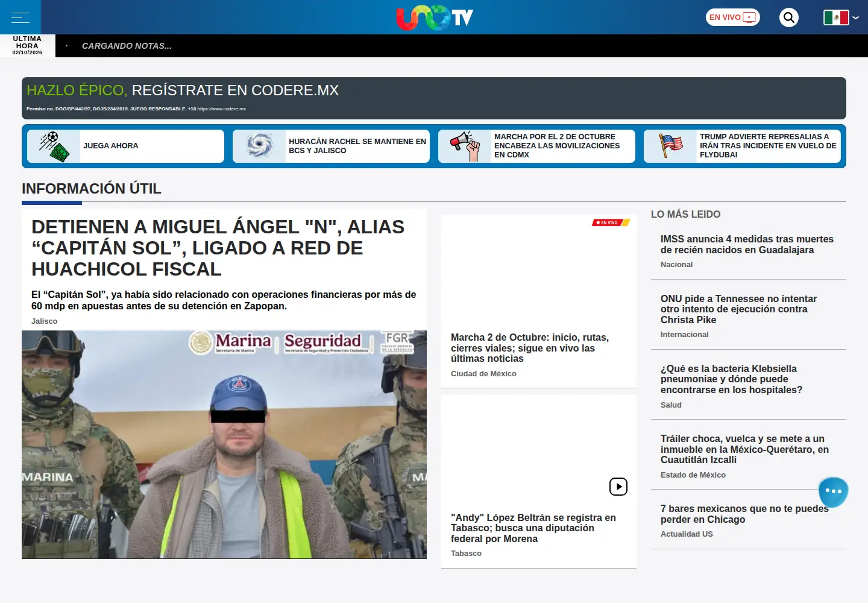The width and height of the screenshot is (868, 603).
Task: Click the US flag icon for the Trump story
Action: pos(670,147)
